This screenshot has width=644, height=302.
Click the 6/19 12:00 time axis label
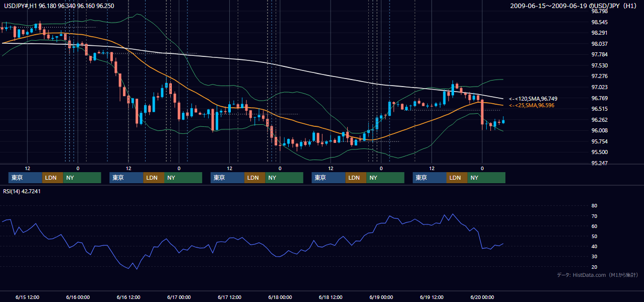pos(431,297)
